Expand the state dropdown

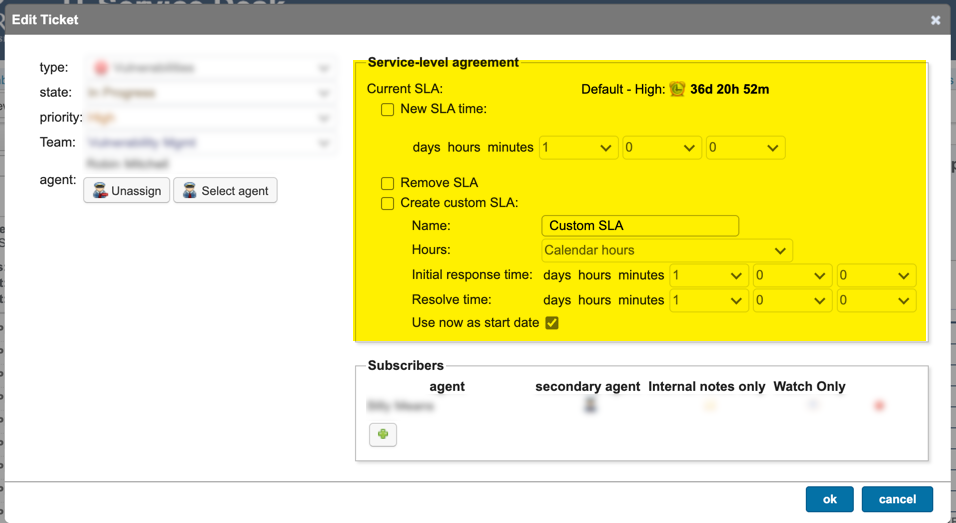coord(211,93)
